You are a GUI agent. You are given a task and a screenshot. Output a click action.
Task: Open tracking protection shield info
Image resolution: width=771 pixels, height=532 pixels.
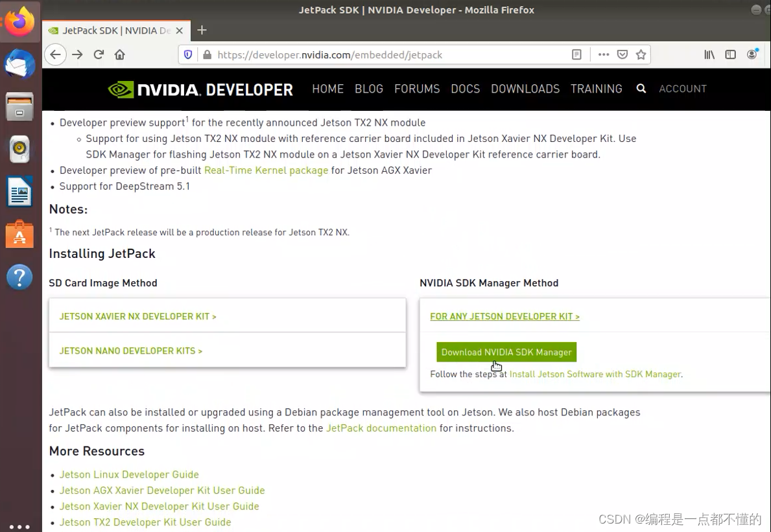click(x=188, y=54)
